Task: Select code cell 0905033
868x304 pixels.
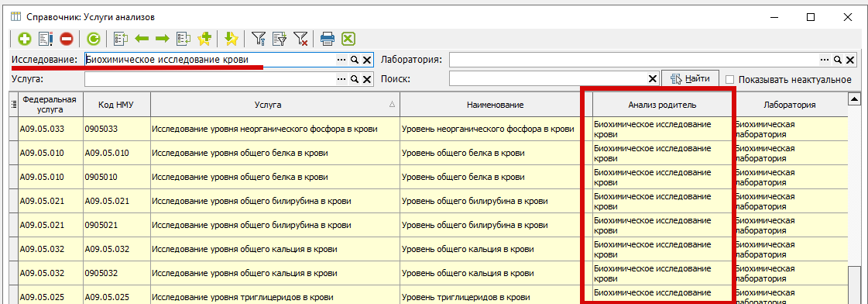Action: pyautogui.click(x=116, y=129)
